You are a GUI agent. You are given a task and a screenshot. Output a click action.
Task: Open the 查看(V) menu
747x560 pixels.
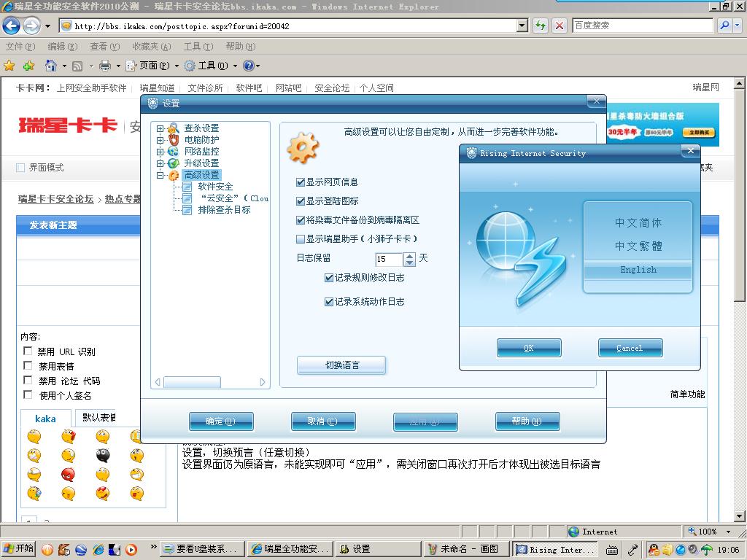[x=105, y=47]
